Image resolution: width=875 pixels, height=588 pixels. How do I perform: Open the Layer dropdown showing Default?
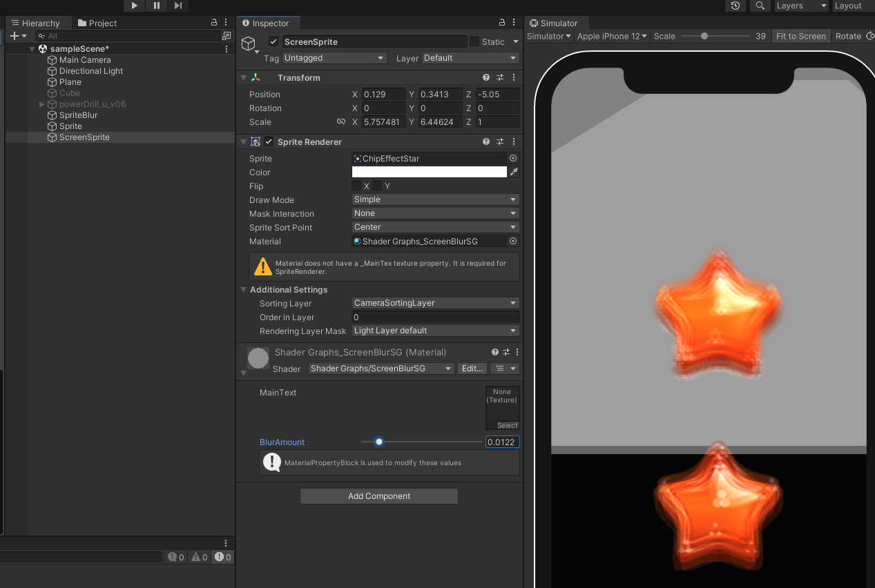pos(470,58)
